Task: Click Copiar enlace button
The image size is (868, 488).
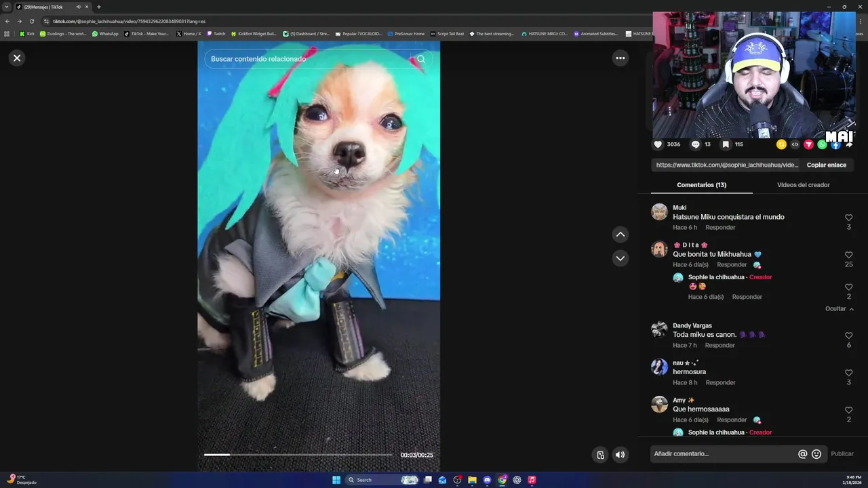Action: [x=826, y=165]
